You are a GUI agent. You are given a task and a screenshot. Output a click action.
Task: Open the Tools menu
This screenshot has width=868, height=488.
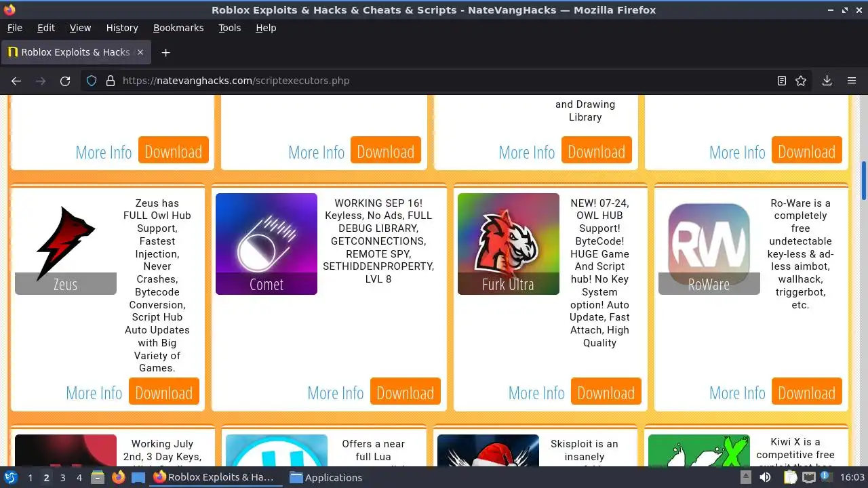click(229, 28)
